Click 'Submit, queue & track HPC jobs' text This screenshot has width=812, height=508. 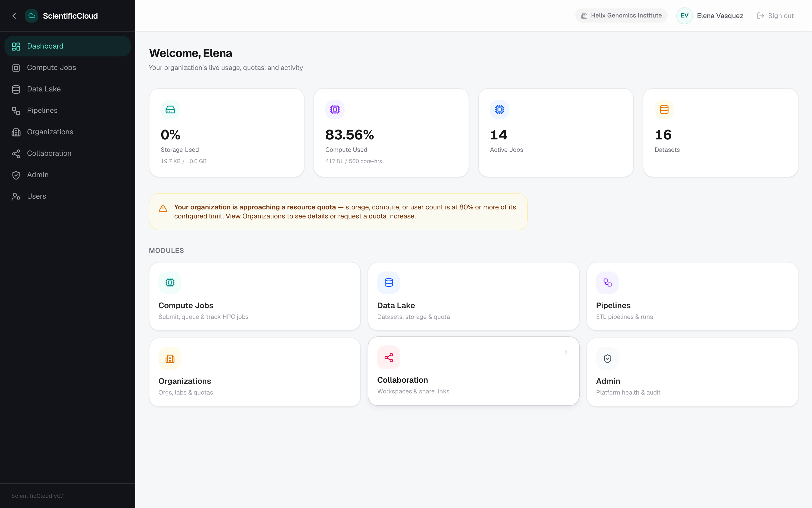coord(203,317)
